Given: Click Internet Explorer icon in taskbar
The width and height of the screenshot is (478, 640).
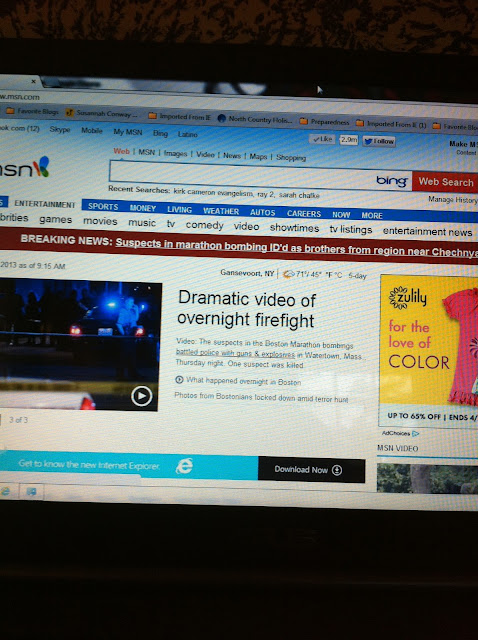Looking at the screenshot, I should (x=6, y=491).
